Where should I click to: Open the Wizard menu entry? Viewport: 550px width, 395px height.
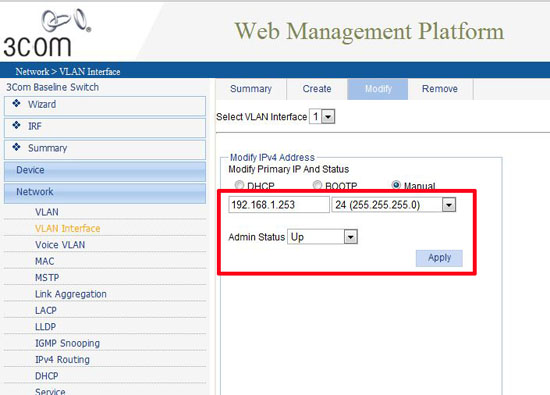tap(105, 106)
